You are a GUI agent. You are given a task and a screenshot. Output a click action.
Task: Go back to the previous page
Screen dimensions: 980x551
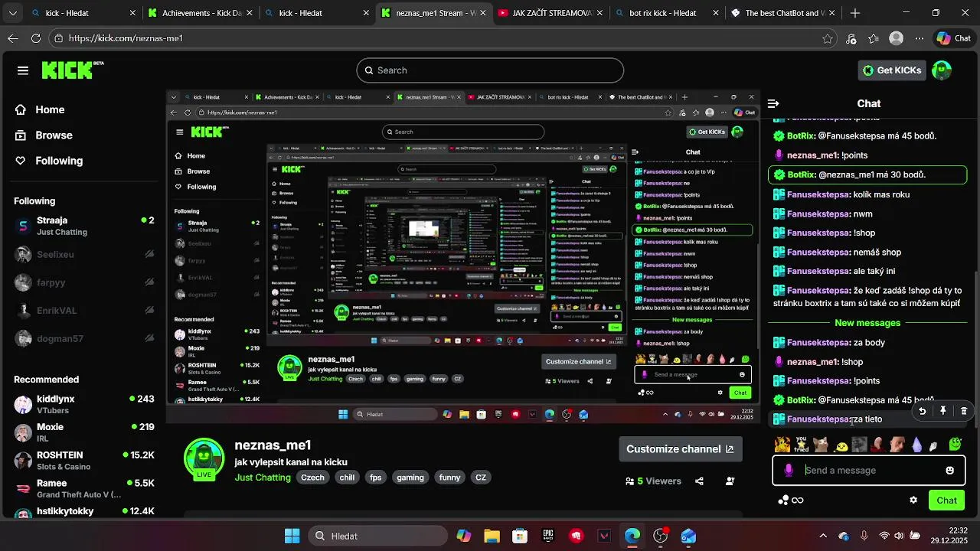click(13, 38)
